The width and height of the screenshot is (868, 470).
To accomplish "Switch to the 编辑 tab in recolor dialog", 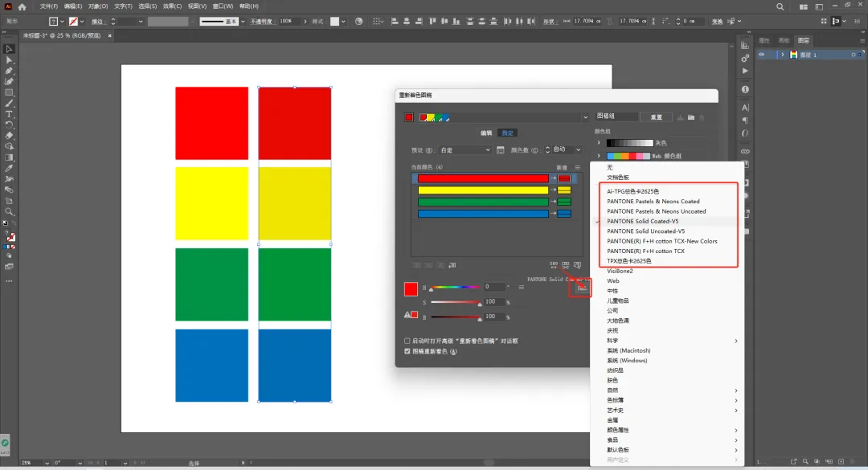I will [x=486, y=133].
